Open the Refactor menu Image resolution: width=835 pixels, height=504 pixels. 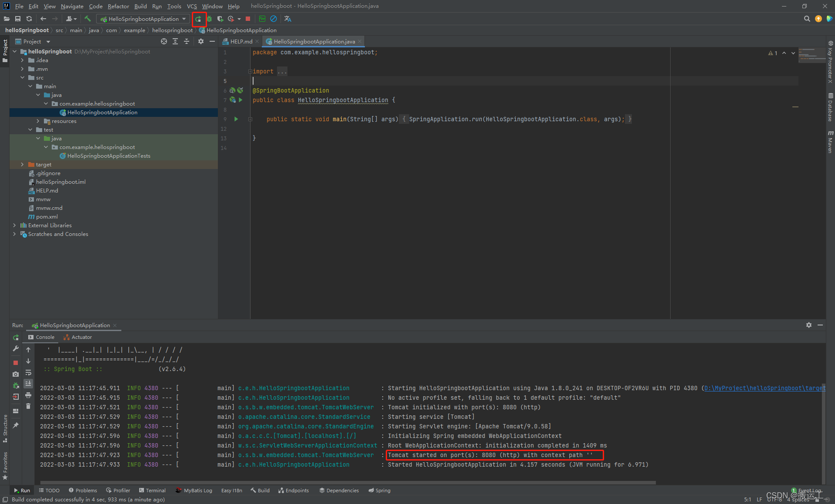(118, 6)
